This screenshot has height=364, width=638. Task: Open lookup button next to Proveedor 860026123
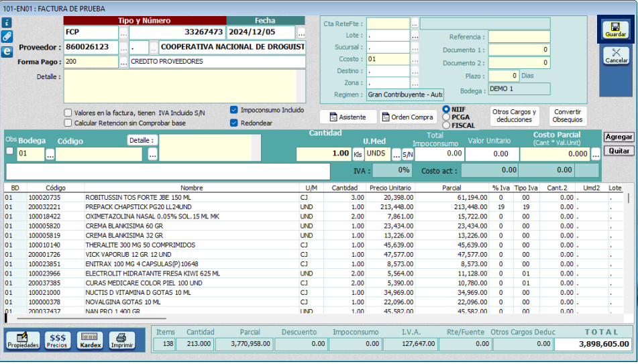[x=123, y=48]
